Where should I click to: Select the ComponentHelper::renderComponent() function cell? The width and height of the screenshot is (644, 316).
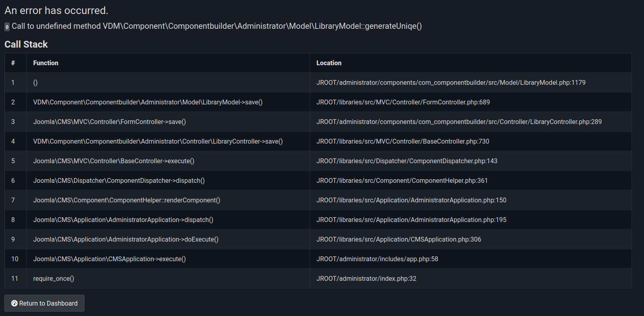[168, 200]
